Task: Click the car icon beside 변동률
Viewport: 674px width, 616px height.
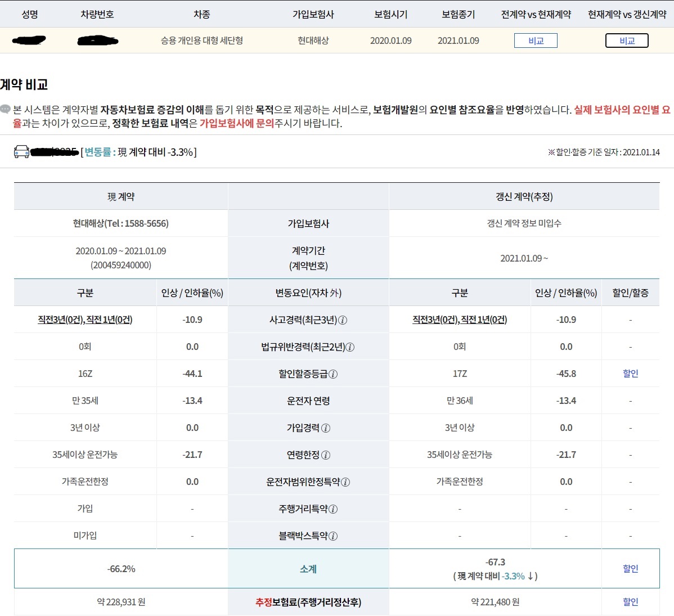Action: (21, 152)
